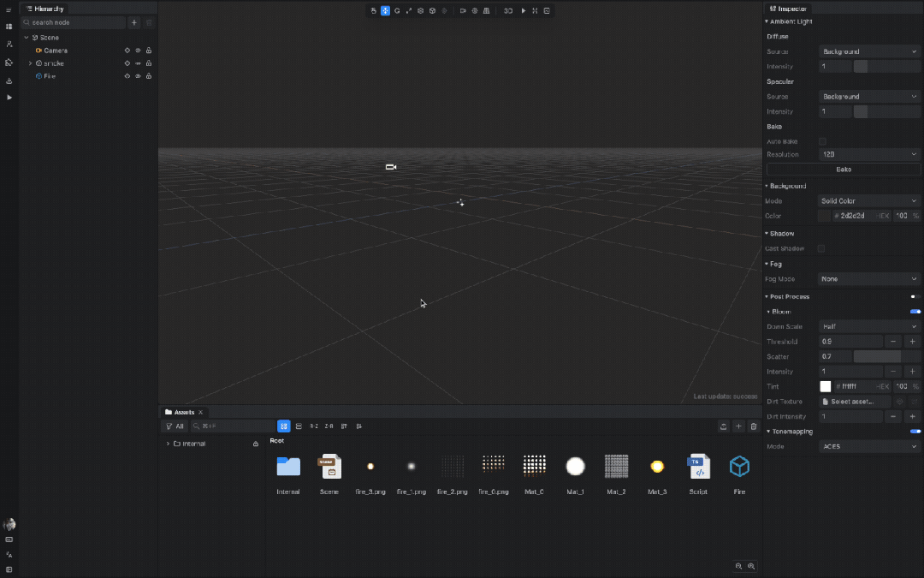The width and height of the screenshot is (924, 578).
Task: Click the Tint white color swatch
Action: point(825,386)
